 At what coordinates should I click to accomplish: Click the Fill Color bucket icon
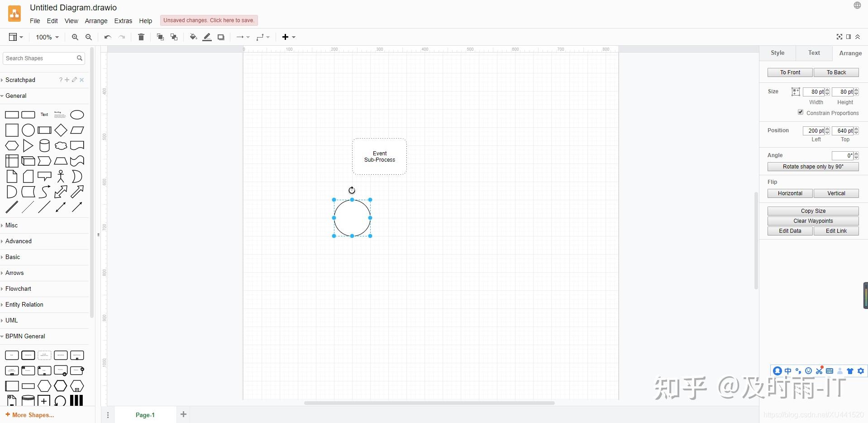click(193, 37)
